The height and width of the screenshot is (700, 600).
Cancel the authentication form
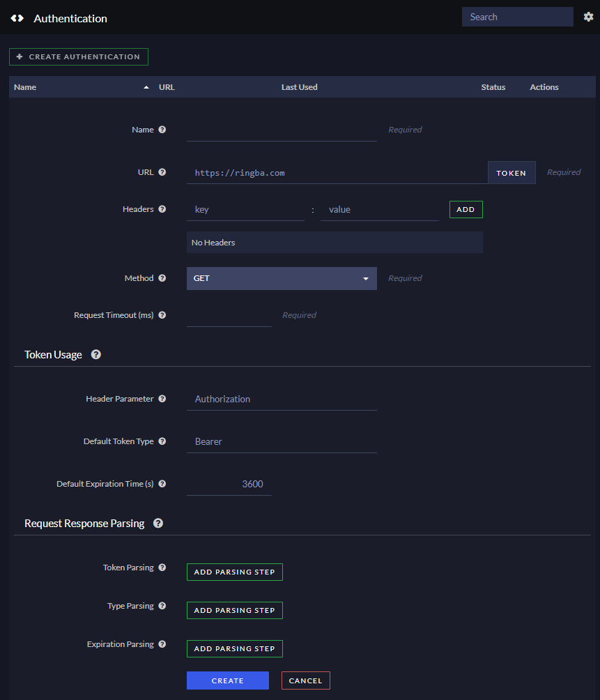306,680
